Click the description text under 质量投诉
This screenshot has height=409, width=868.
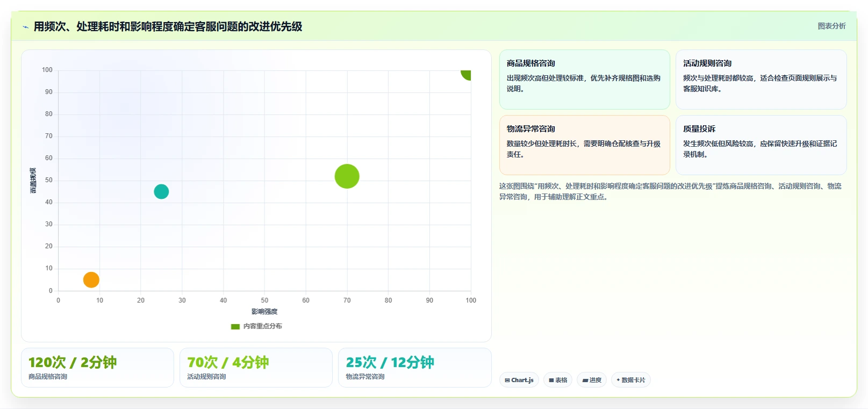[x=760, y=149]
